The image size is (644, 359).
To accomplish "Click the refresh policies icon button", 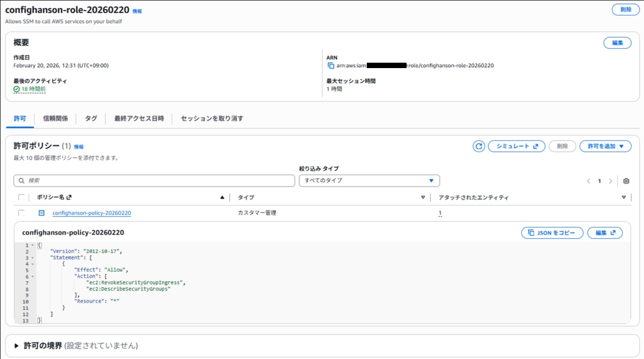I will click(478, 146).
